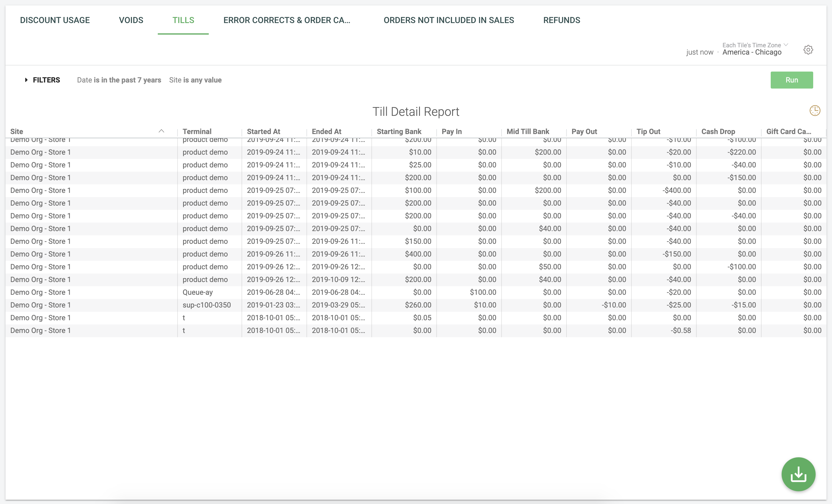Click the green Run button
The width and height of the screenshot is (832, 504).
[791, 80]
